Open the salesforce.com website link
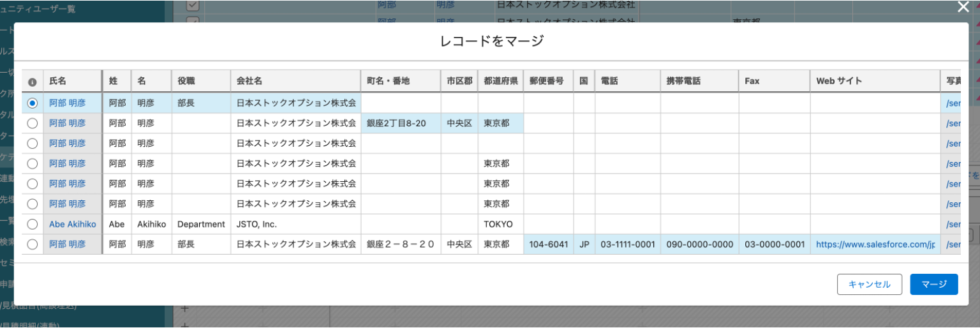This screenshot has height=328, width=980. 875,244
